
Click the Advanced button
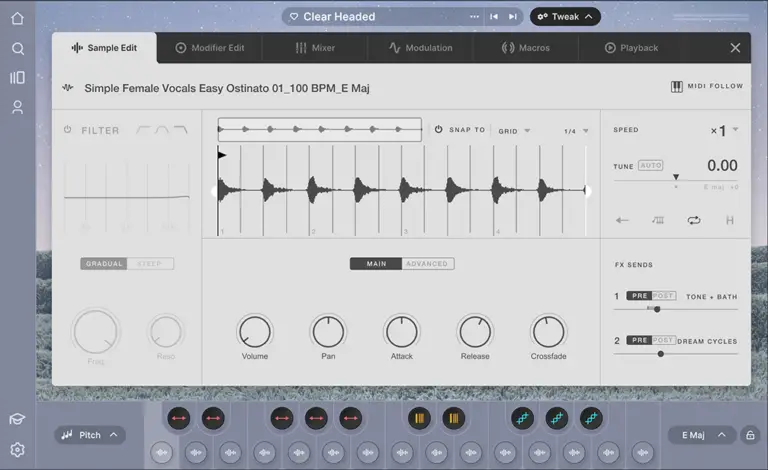tap(427, 264)
